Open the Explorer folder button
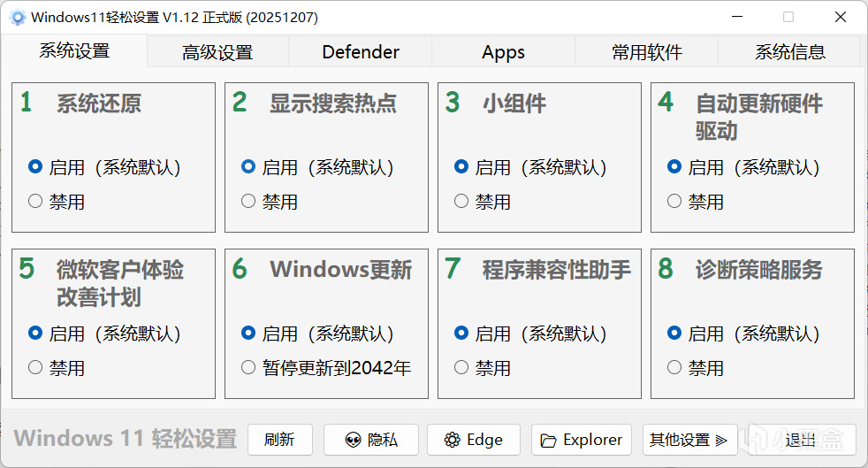868x468 pixels. point(582,440)
